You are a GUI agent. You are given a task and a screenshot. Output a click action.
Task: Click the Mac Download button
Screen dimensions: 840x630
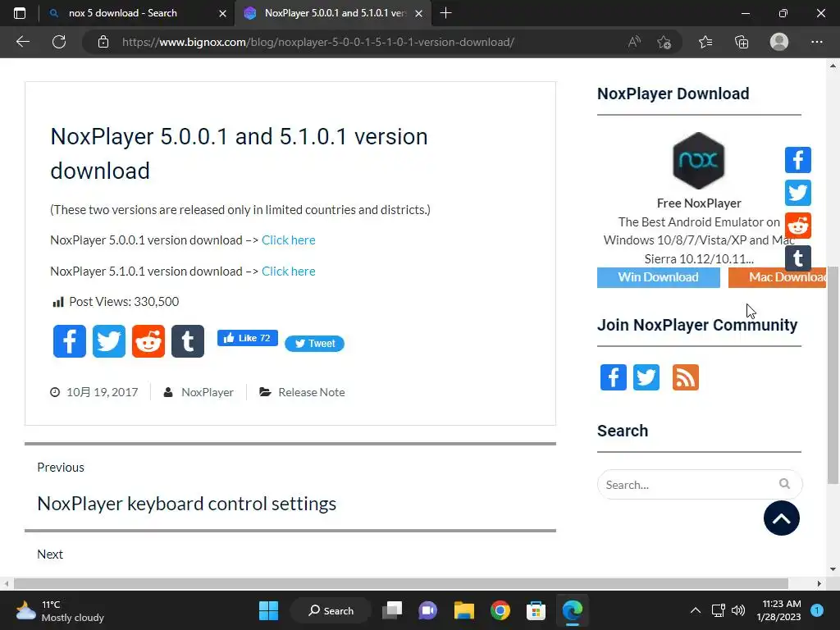[777, 277]
